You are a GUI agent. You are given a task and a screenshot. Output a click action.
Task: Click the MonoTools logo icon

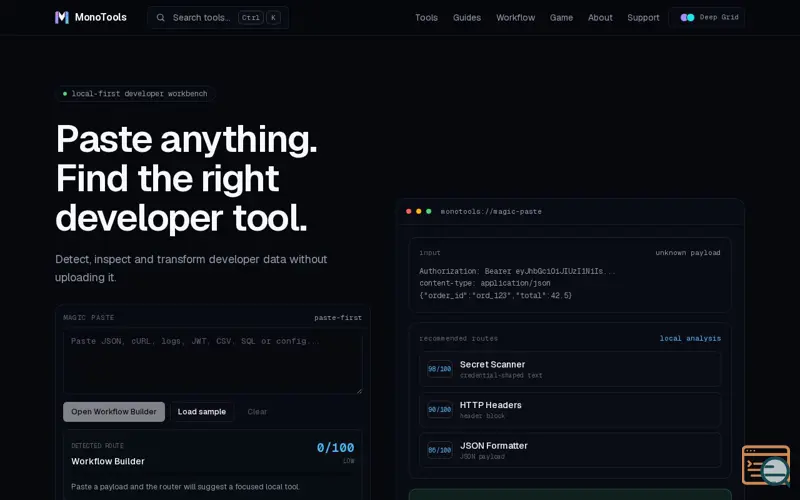(x=62, y=17)
